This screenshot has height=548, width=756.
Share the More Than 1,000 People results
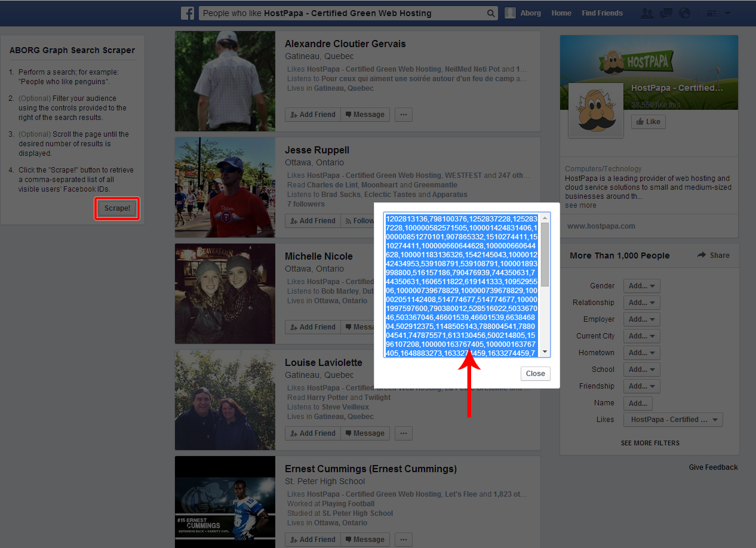click(x=714, y=255)
